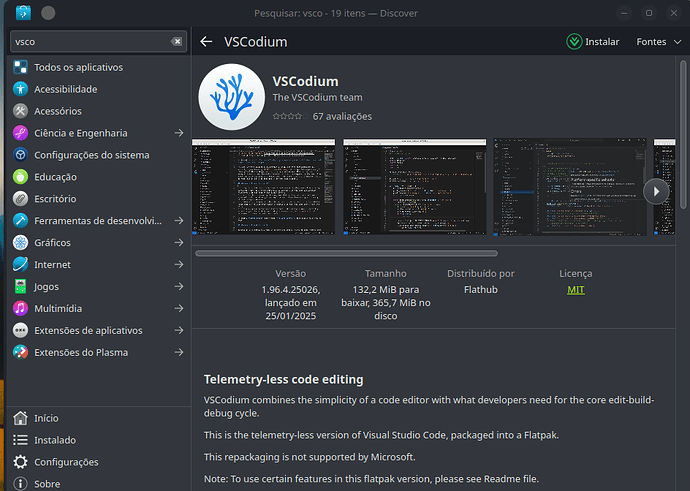Click the The VSCodium team author text

tap(317, 97)
